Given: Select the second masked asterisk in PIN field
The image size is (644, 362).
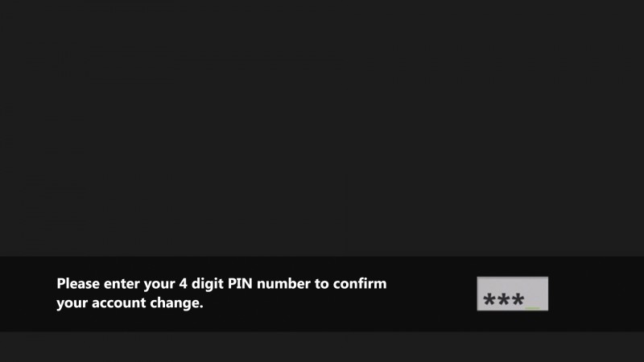Looking at the screenshot, I should pos(504,299).
